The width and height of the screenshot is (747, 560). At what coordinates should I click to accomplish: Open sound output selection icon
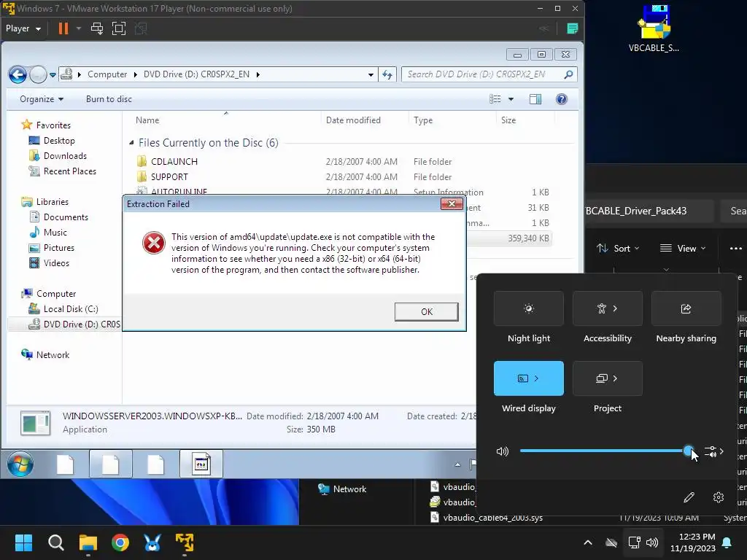click(x=713, y=451)
